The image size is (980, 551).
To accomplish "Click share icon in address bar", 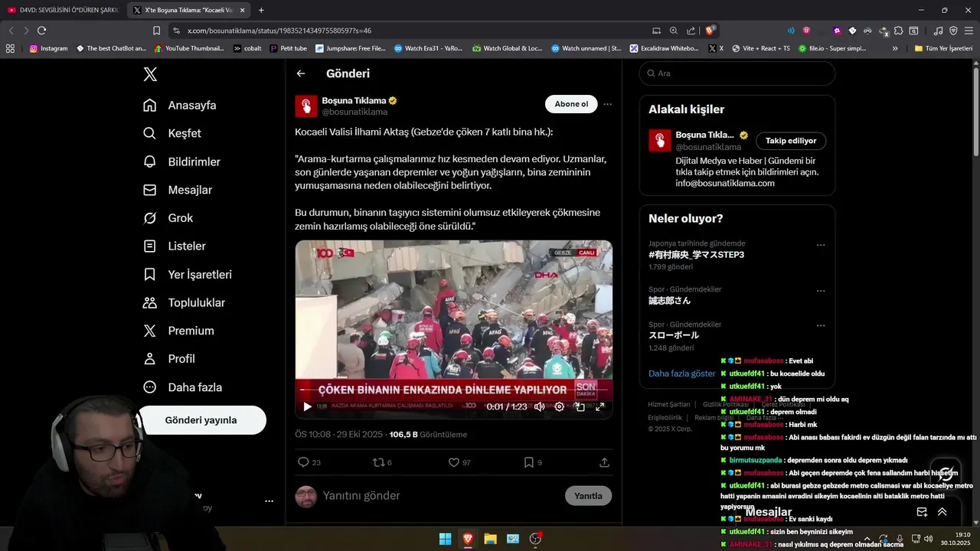I will pos(691,31).
